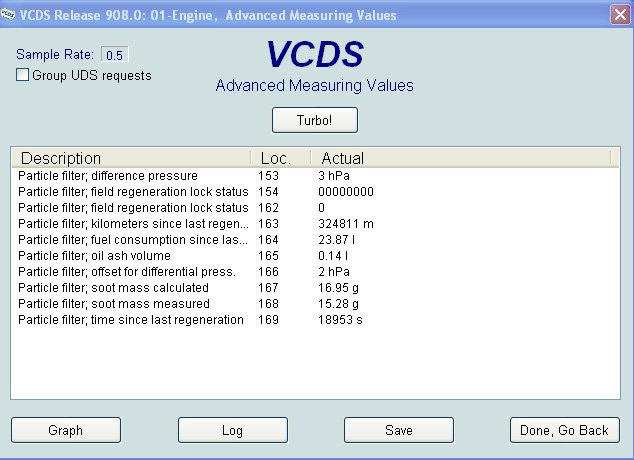Click the Sample Rate field showing 0.5
This screenshot has height=460, width=634.
coord(114,55)
